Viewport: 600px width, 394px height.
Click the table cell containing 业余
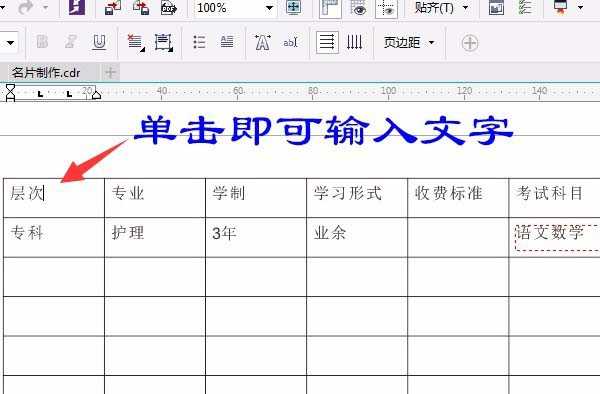(x=357, y=238)
